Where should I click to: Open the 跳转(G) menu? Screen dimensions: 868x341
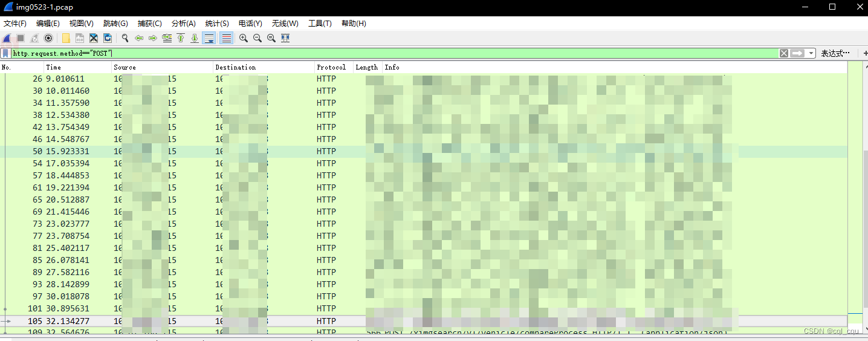click(115, 24)
